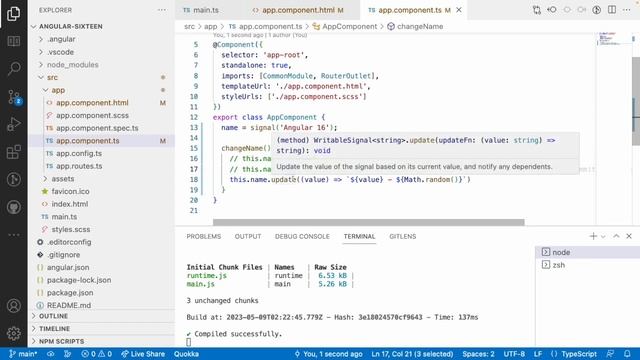This screenshot has width=640, height=360.
Task: Expand the .vscode folder
Action: [x=60, y=52]
